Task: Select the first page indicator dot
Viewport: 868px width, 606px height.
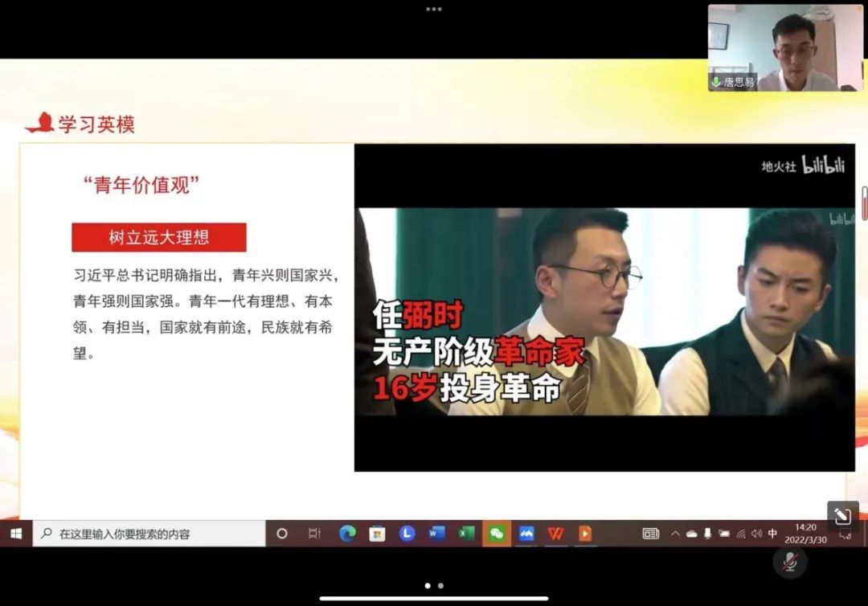Action: point(428,586)
